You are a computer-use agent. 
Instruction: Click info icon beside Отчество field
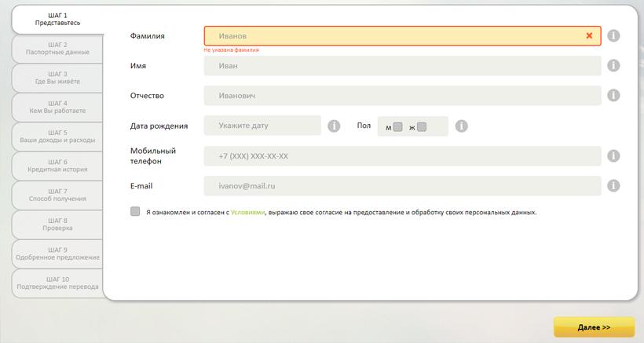click(613, 96)
